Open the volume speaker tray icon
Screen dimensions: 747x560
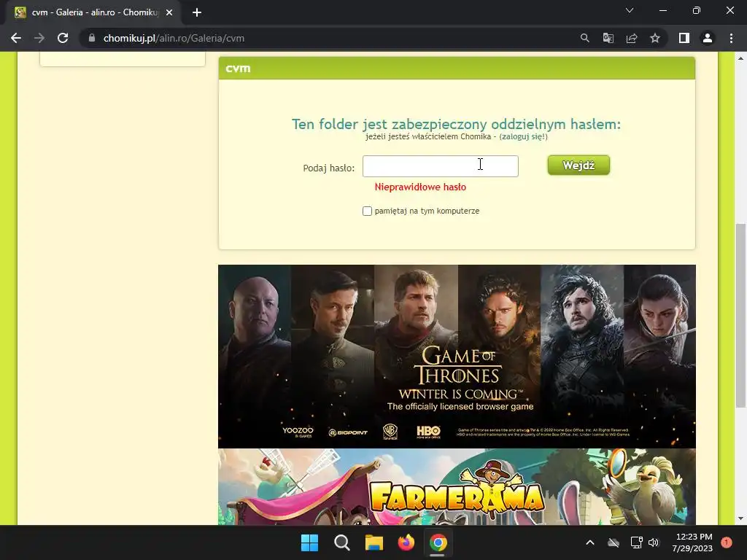coord(654,542)
